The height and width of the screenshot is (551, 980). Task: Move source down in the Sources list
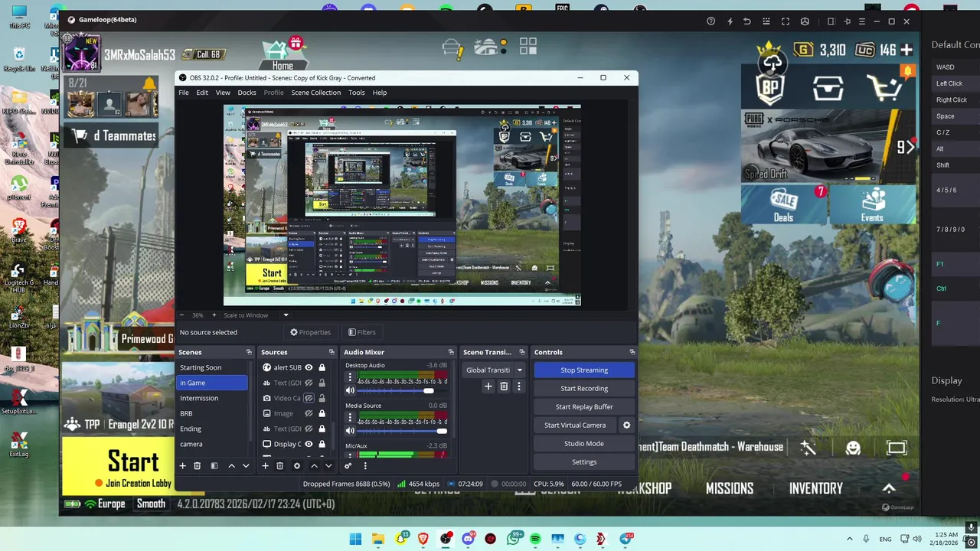[328, 465]
